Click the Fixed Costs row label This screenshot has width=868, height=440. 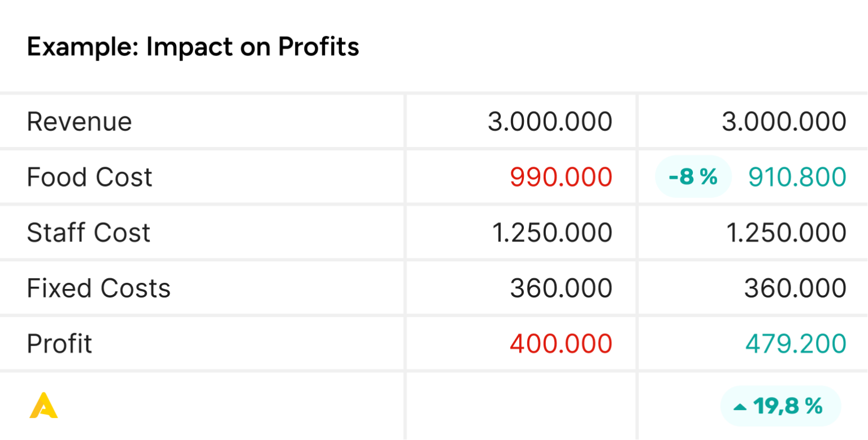(98, 288)
